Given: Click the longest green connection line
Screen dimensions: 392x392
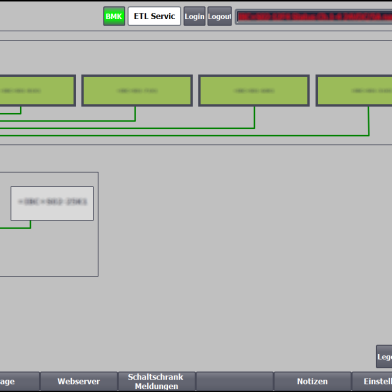Looking at the screenshot, I should (x=184, y=135).
